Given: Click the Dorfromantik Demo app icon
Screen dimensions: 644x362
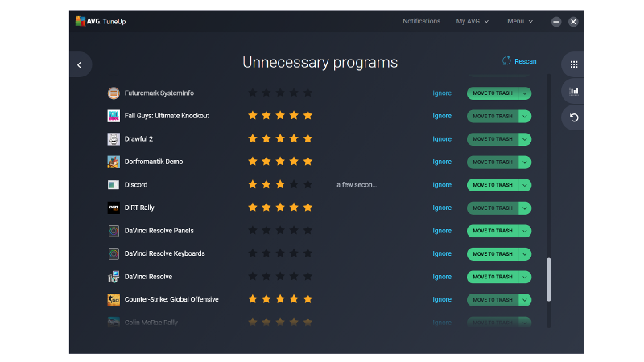Looking at the screenshot, I should tap(114, 162).
